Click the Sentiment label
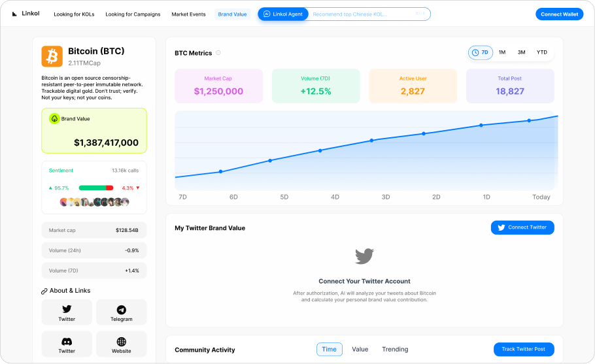This screenshot has width=595, height=364. [x=61, y=171]
